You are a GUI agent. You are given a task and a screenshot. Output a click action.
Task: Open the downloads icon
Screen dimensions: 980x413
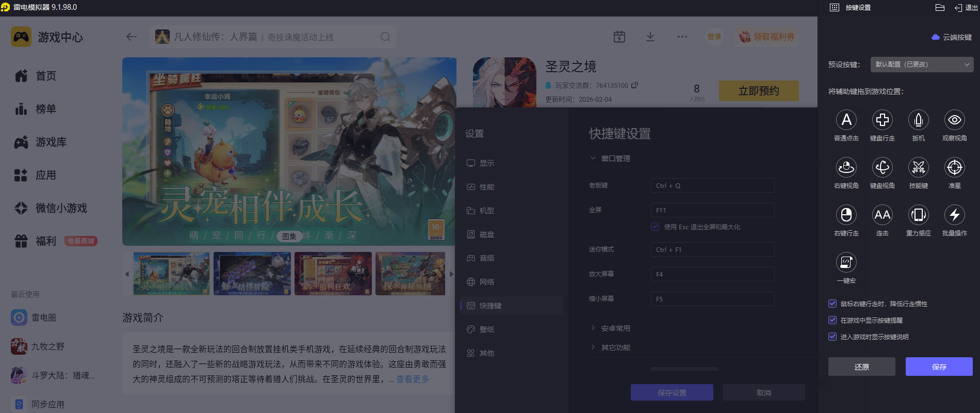[650, 37]
